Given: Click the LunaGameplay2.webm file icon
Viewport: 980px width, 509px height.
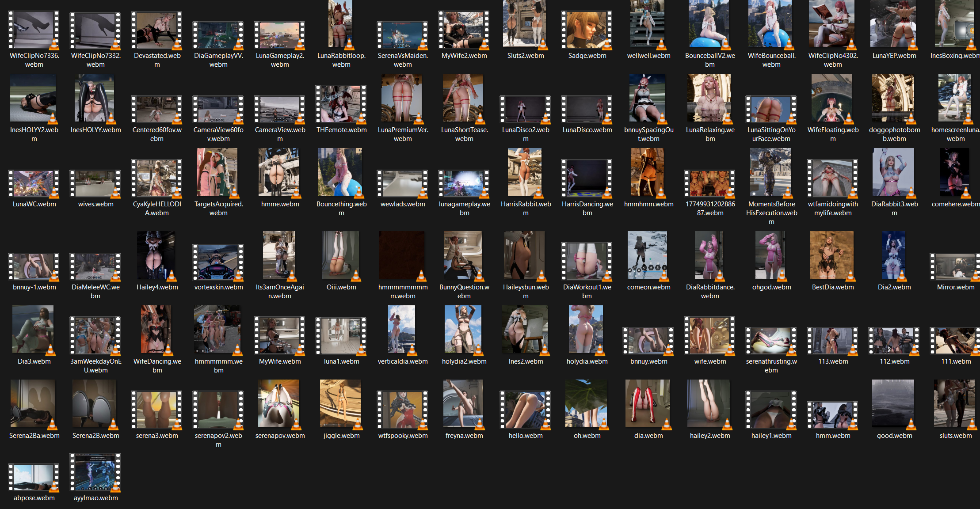Looking at the screenshot, I should pos(279,35).
